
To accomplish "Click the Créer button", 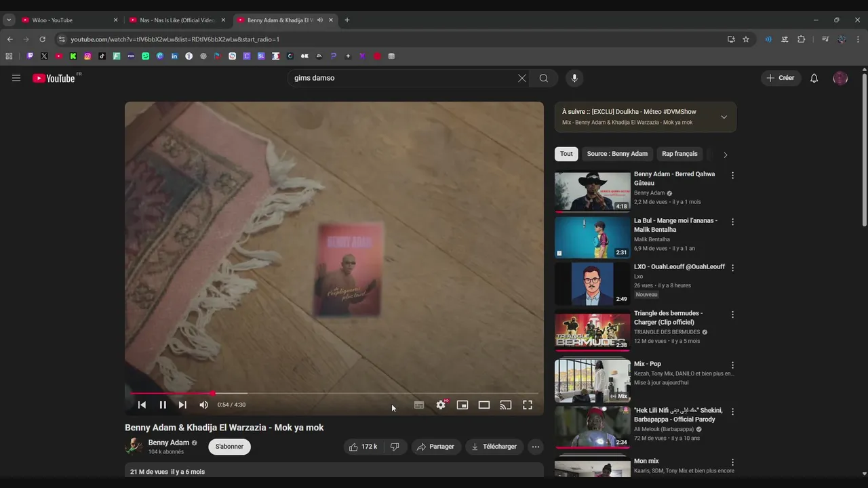I will point(781,78).
